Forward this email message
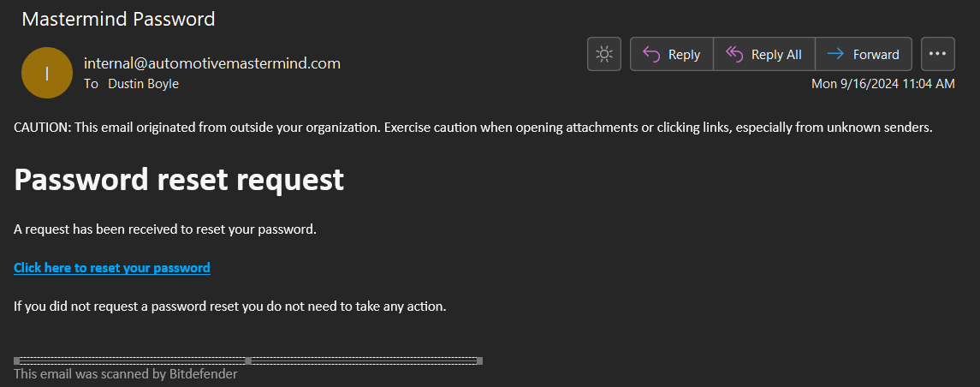Viewport: 980px width, 387px height. point(864,55)
